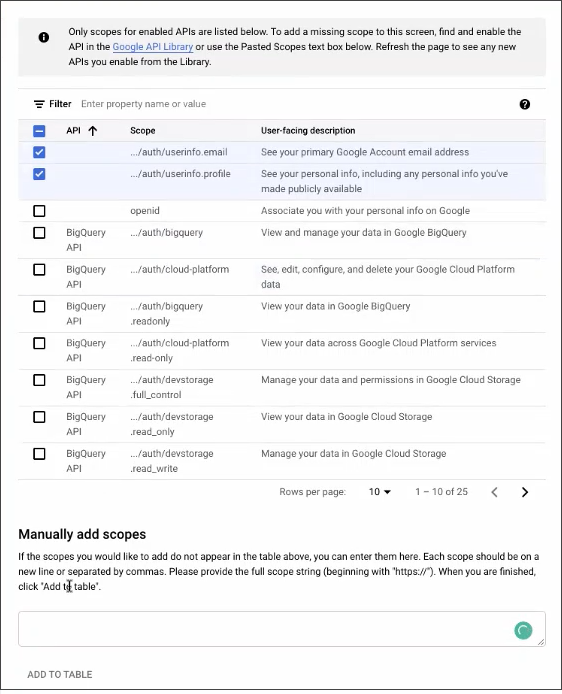
Task: Go to previous page of scopes
Action: click(x=495, y=492)
